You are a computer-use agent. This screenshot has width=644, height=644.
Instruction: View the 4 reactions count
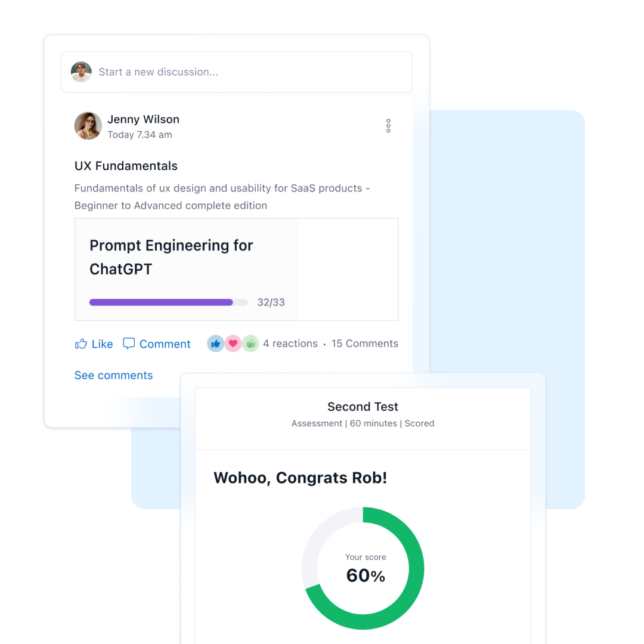290,343
